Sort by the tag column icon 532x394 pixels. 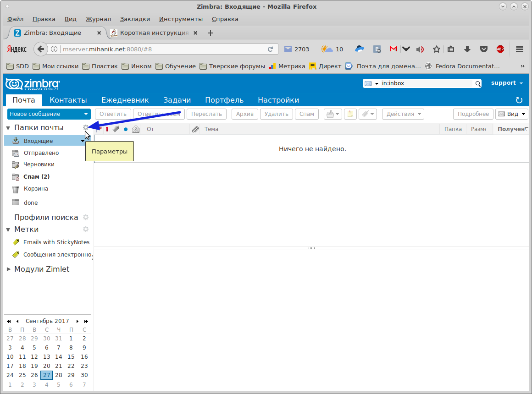(116, 129)
